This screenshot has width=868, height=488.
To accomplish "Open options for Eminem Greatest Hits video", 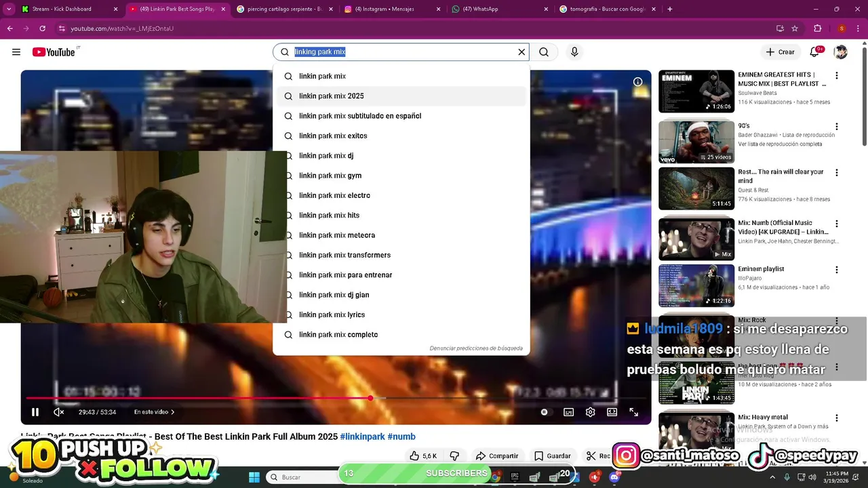I will click(837, 76).
